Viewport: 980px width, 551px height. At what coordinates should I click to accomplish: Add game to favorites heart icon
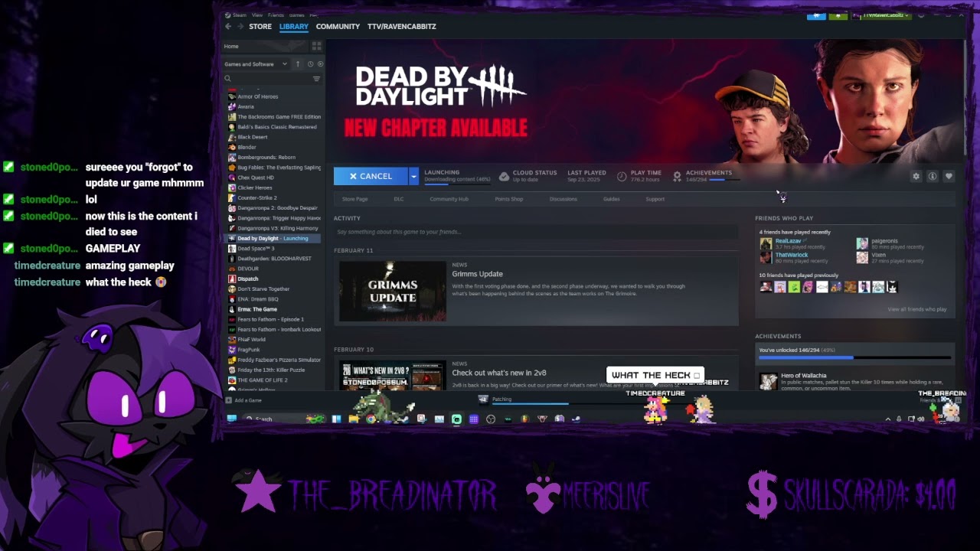(949, 176)
